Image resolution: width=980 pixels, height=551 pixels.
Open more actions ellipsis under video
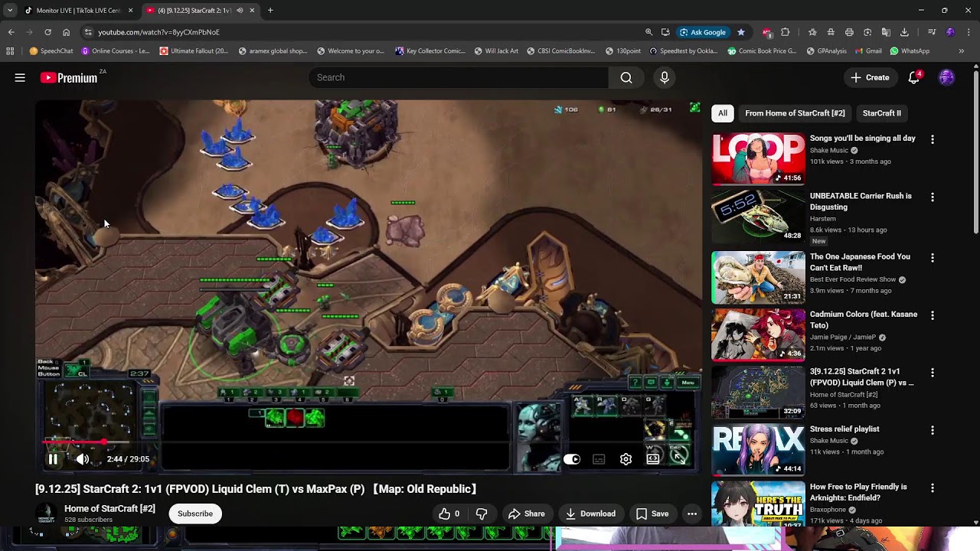[692, 514]
